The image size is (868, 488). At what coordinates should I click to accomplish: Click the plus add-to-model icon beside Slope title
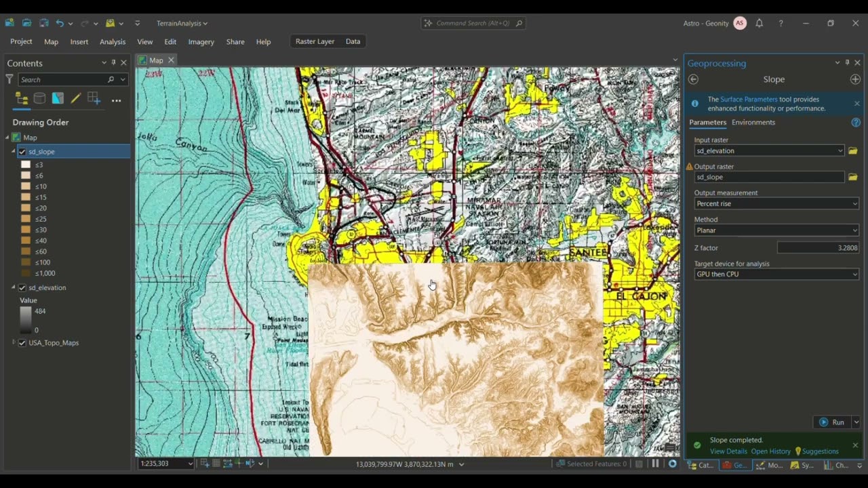click(x=855, y=79)
